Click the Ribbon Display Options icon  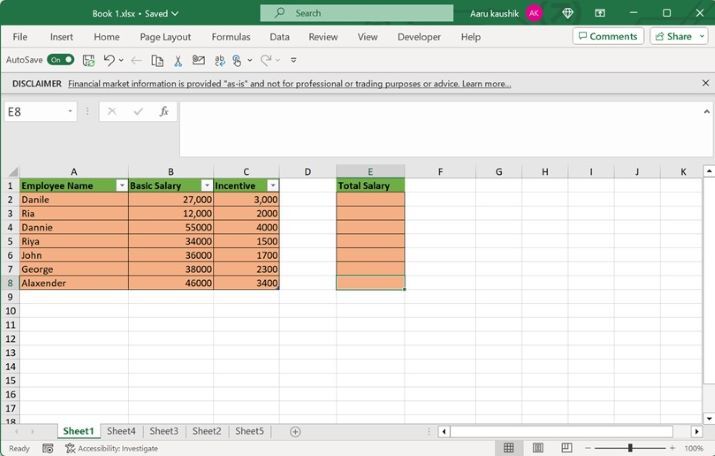(x=600, y=13)
